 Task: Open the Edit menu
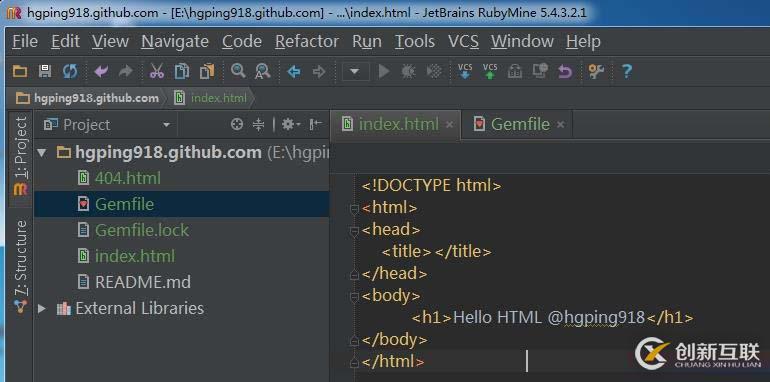tap(65, 41)
